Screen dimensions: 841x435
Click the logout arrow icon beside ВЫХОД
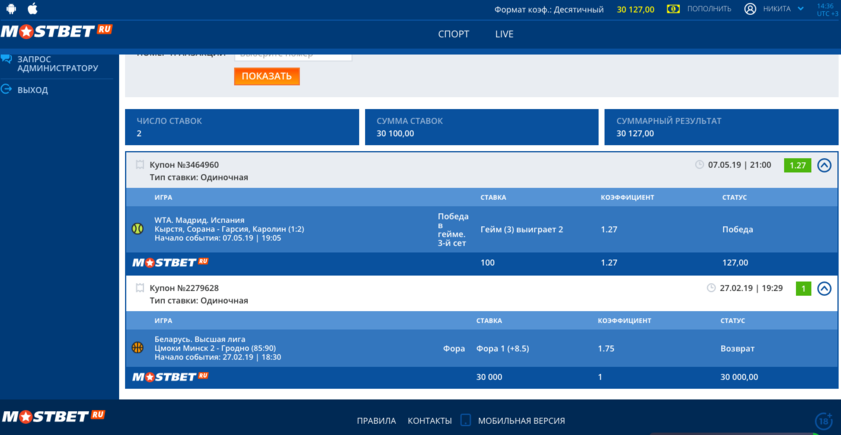(x=6, y=90)
